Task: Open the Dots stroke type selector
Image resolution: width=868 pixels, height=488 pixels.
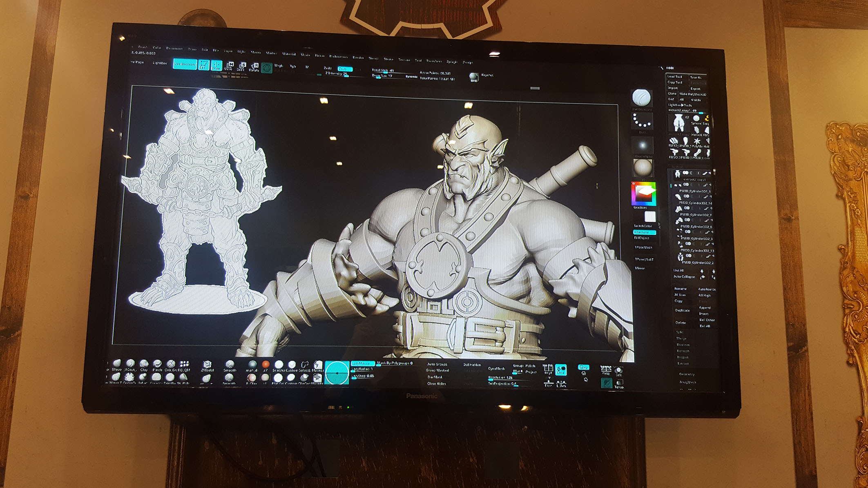Action: point(642,122)
